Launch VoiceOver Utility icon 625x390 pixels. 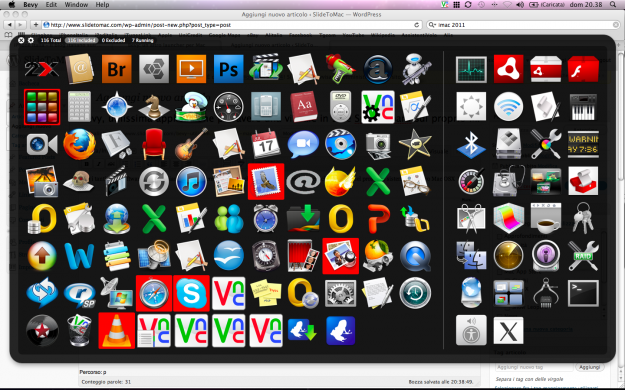tap(471, 331)
